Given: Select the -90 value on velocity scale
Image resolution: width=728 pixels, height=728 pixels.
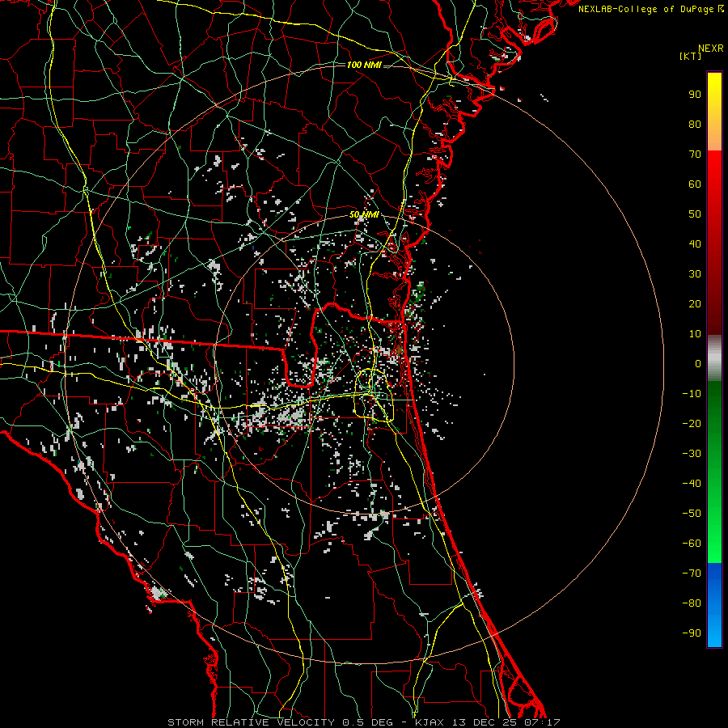Looking at the screenshot, I should [692, 633].
